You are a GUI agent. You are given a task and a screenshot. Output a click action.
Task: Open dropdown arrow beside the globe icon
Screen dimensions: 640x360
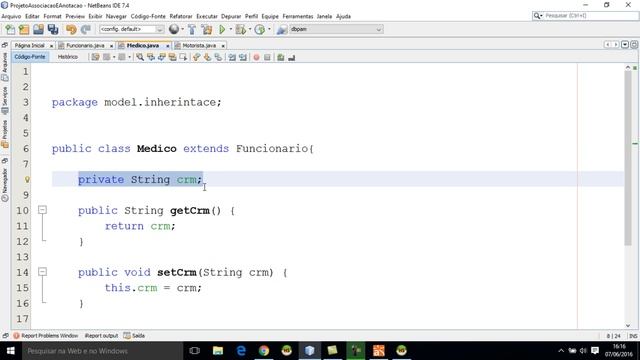point(182,29)
